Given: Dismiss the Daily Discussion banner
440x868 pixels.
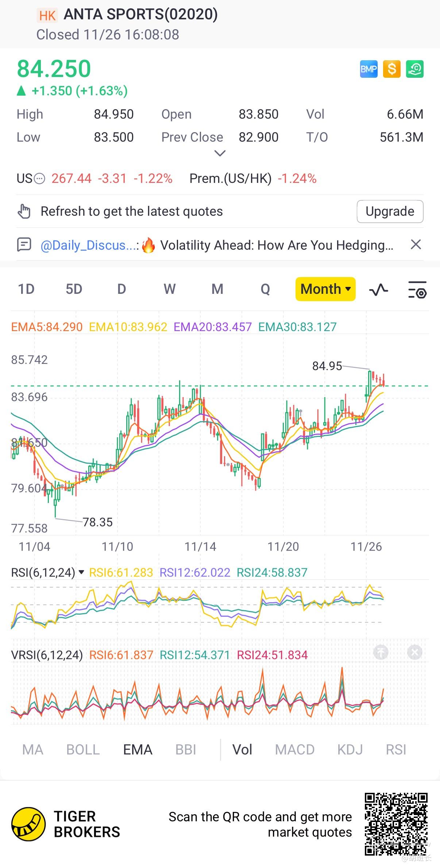Looking at the screenshot, I should coord(416,244).
